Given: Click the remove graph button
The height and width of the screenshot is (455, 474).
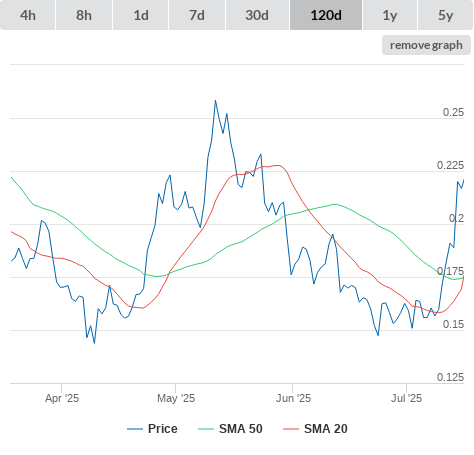Looking at the screenshot, I should (426, 45).
